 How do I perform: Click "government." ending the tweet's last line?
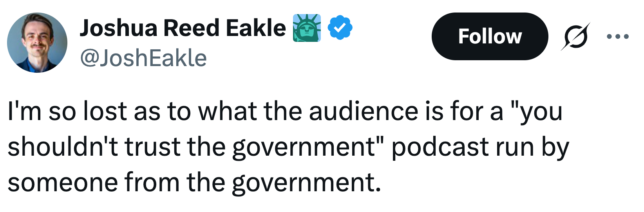tap(306, 183)
